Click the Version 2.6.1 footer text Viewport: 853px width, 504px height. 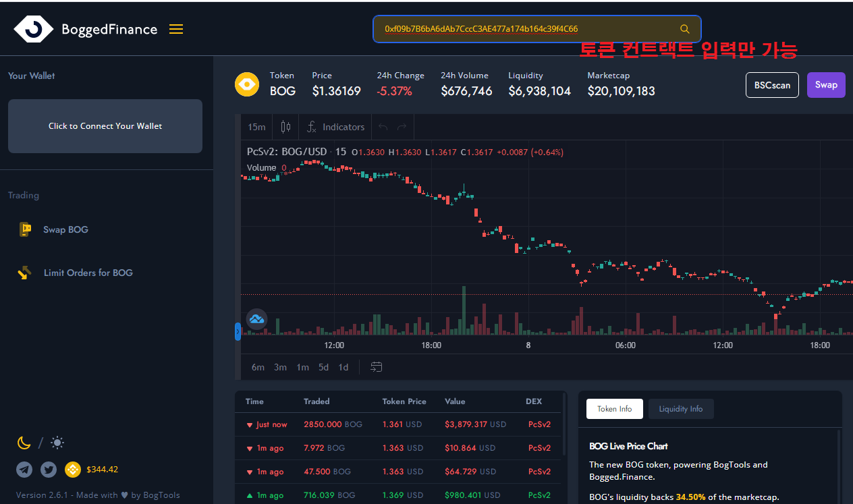point(98,495)
